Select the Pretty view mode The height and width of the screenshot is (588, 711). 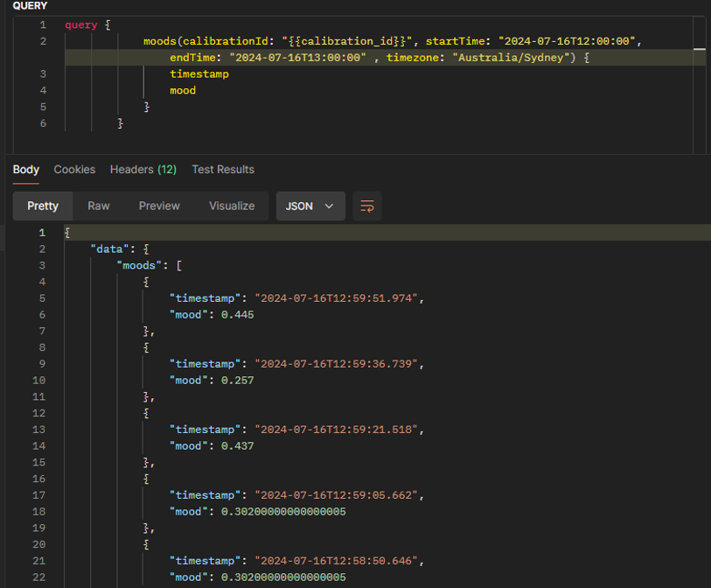click(43, 206)
